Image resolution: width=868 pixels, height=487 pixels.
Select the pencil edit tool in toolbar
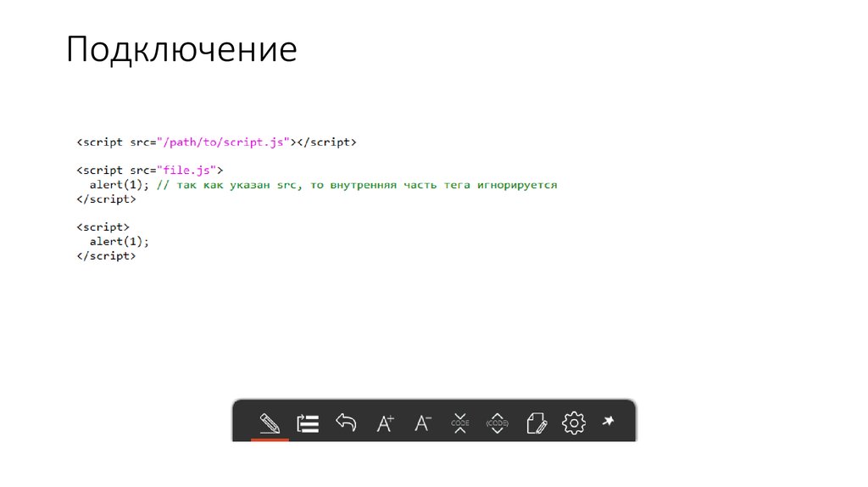tap(270, 423)
